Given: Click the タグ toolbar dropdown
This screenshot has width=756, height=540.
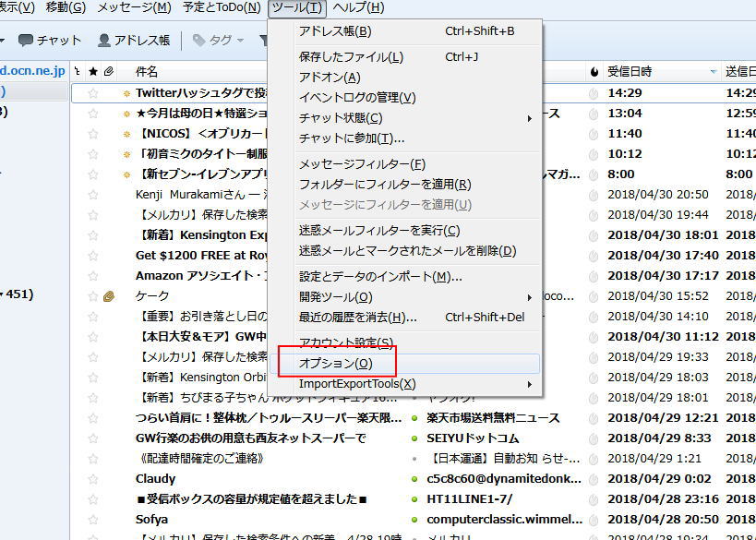Looking at the screenshot, I should click(x=219, y=41).
